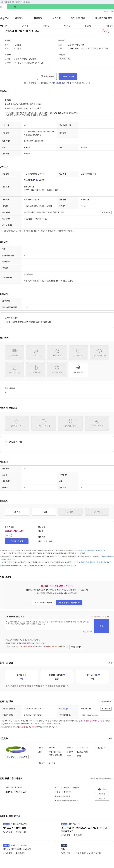Image resolution: width=114 pixels, height=868 pixels.
Task: Switch to the 우대사항 section tab
Action: tap(46, 26)
